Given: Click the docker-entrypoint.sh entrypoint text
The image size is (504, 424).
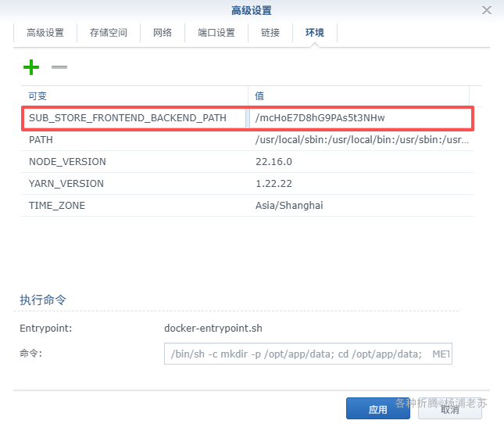Looking at the screenshot, I should [213, 328].
